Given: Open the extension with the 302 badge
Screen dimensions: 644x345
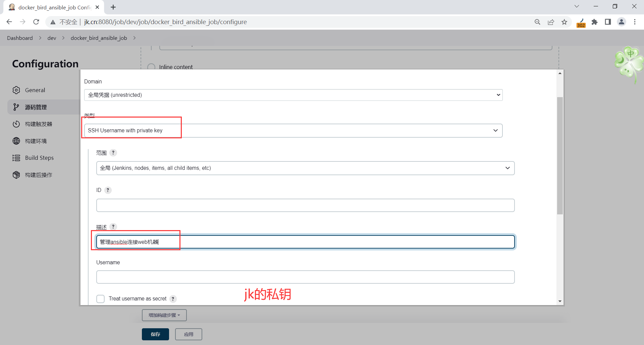Looking at the screenshot, I should click(x=581, y=22).
